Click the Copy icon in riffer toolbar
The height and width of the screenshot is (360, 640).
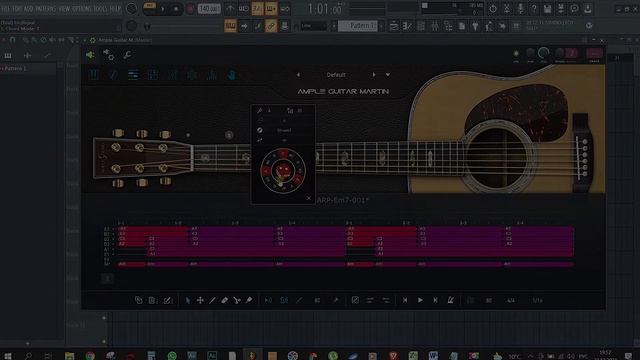(138, 300)
